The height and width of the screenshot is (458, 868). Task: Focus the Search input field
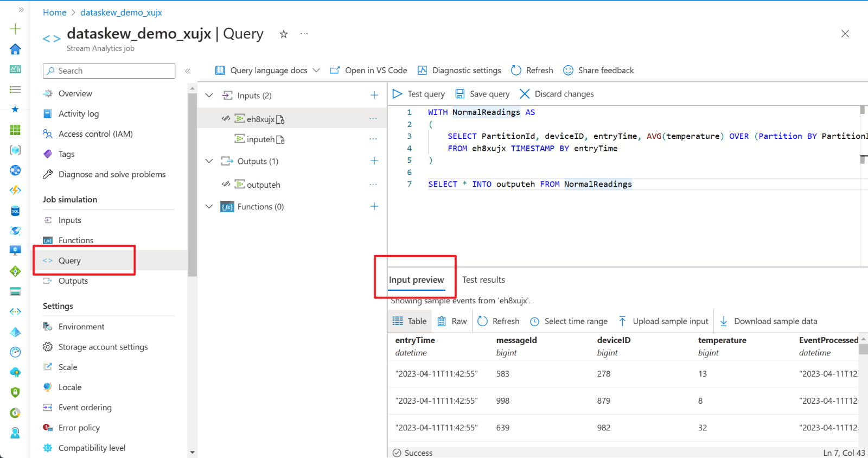click(109, 71)
